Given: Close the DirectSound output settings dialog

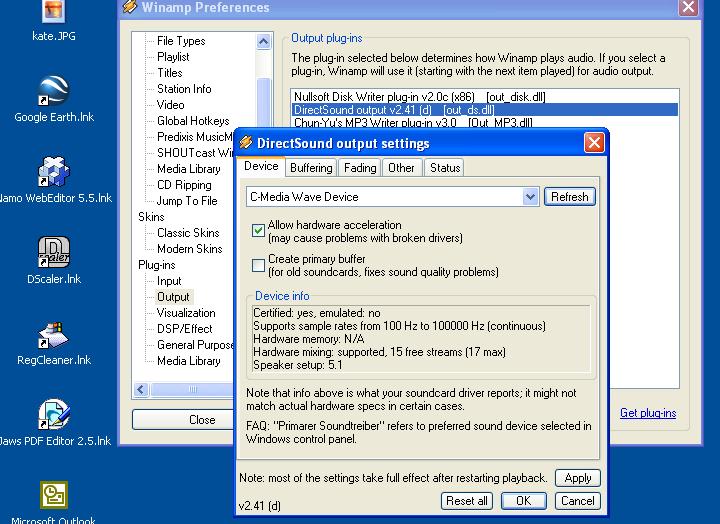Looking at the screenshot, I should click(x=594, y=143).
